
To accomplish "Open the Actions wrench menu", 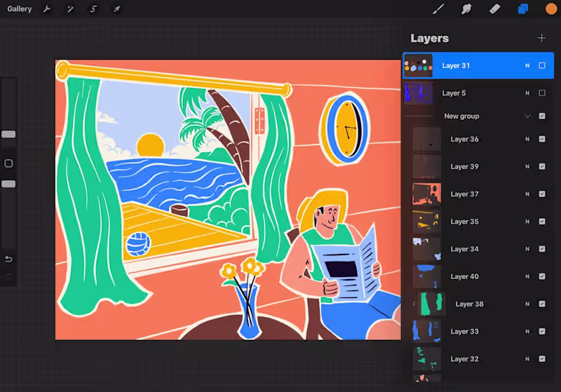I will 46,9.
